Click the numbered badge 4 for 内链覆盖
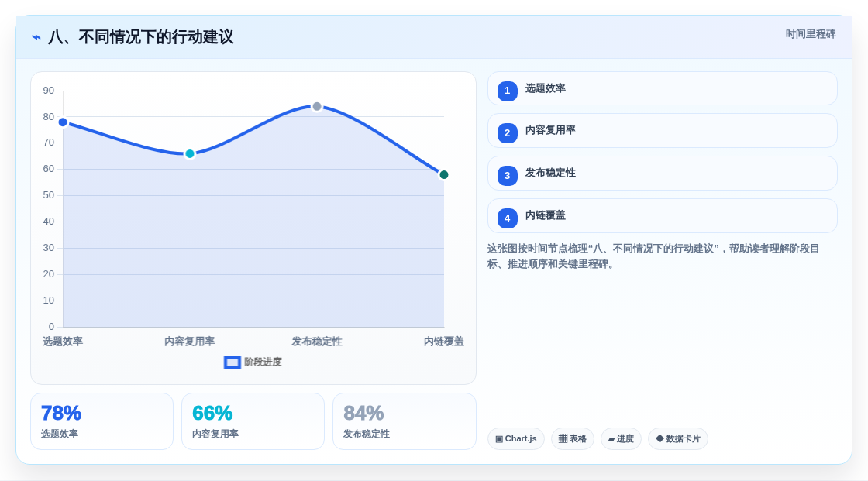The height and width of the screenshot is (481, 868). pos(507,218)
